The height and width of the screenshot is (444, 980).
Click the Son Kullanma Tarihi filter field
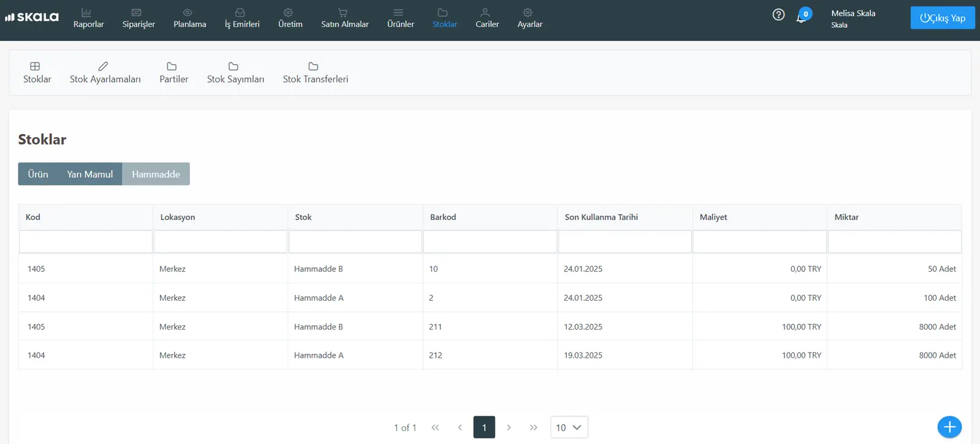[625, 242]
